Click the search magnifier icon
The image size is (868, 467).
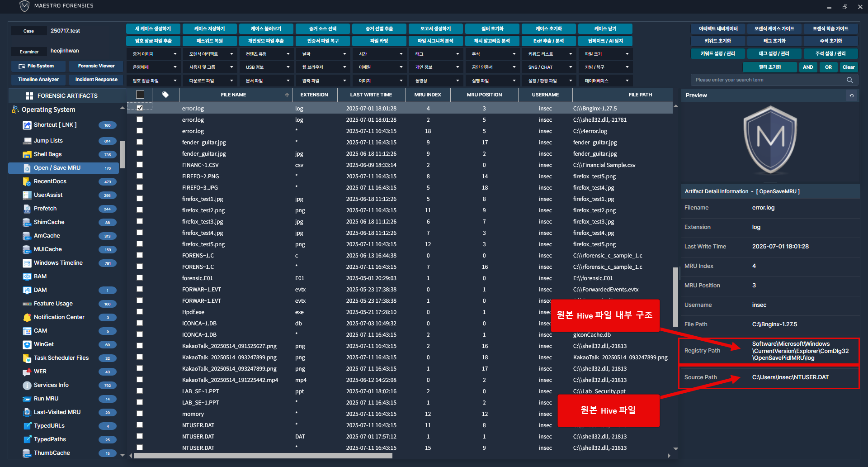tap(849, 80)
